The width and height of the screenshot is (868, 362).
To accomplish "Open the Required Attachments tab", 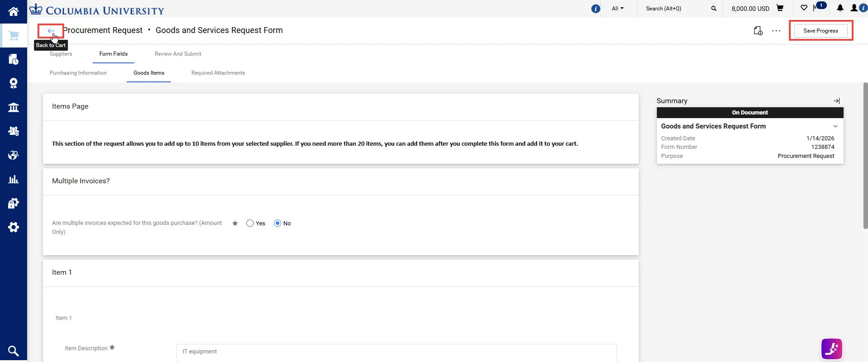I will [218, 73].
